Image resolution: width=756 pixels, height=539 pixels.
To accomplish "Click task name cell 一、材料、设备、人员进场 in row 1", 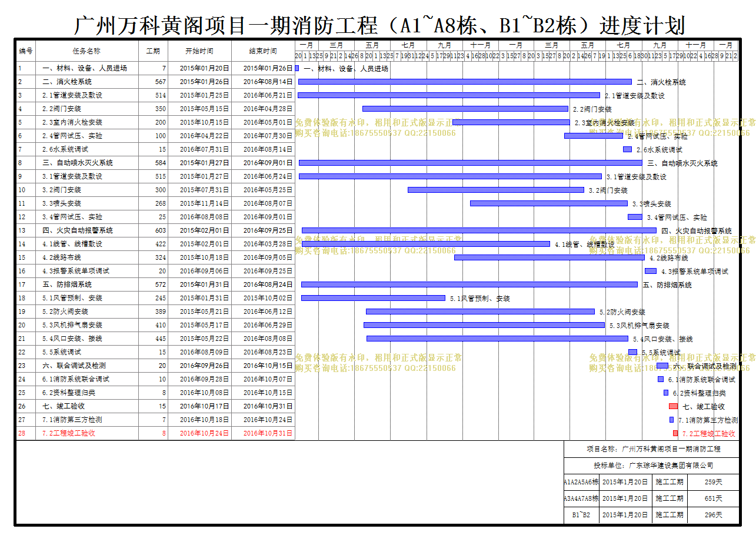I will [87, 68].
